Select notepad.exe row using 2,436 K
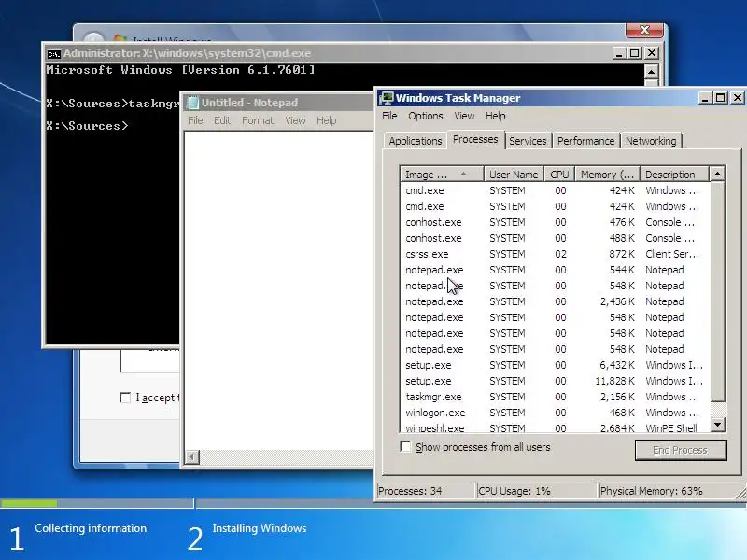Screen dimensions: 747x560 tap(555, 301)
